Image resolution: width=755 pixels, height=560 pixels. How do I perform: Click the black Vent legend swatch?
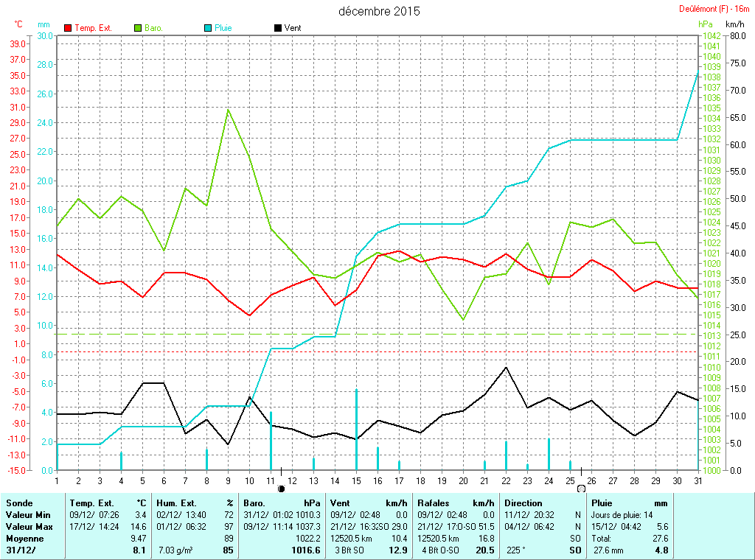coord(277,28)
